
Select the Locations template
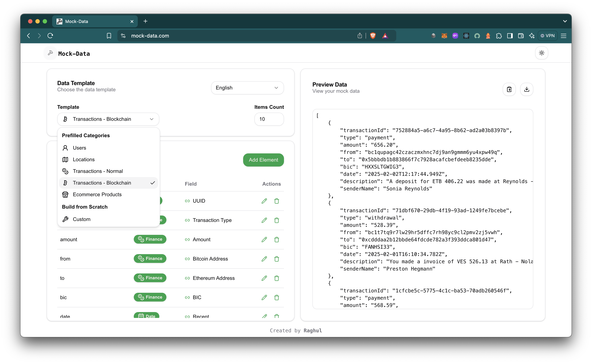point(108,159)
